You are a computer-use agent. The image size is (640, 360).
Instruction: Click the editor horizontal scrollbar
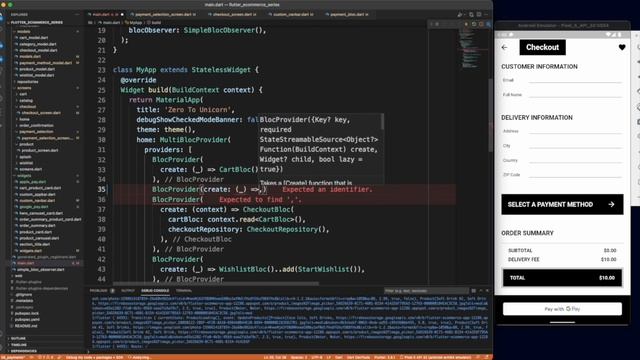[216, 283]
